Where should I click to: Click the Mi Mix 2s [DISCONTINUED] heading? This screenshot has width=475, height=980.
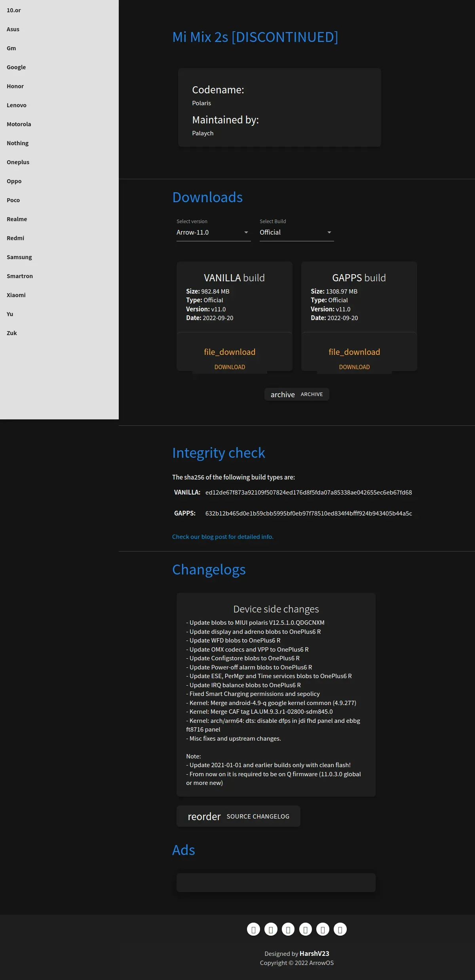coord(255,37)
